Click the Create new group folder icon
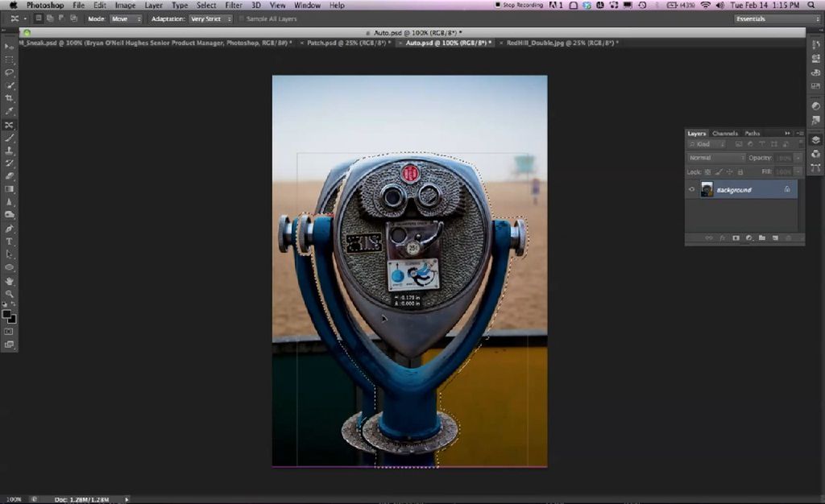825x504 pixels. [762, 238]
